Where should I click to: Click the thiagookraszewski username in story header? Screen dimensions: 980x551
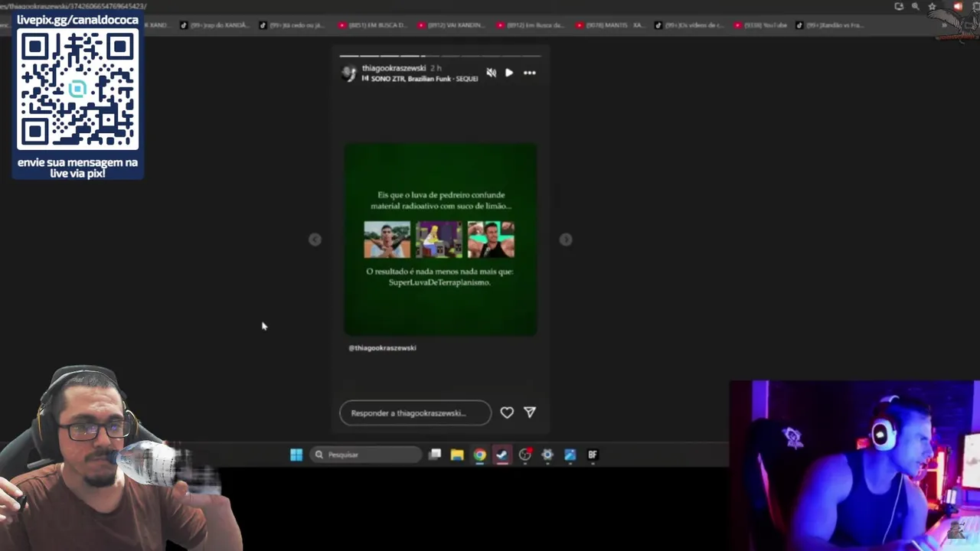(394, 68)
